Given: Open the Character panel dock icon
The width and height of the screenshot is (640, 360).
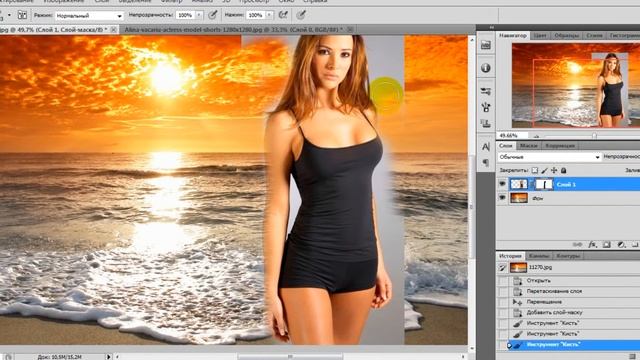Looking at the screenshot, I should click(486, 147).
